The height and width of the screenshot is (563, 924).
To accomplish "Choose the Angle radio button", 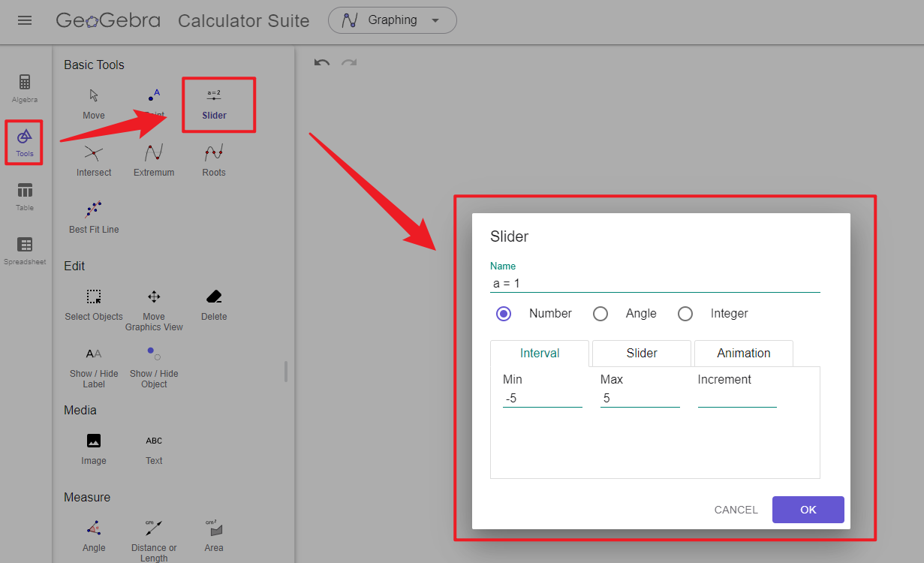I will point(600,313).
